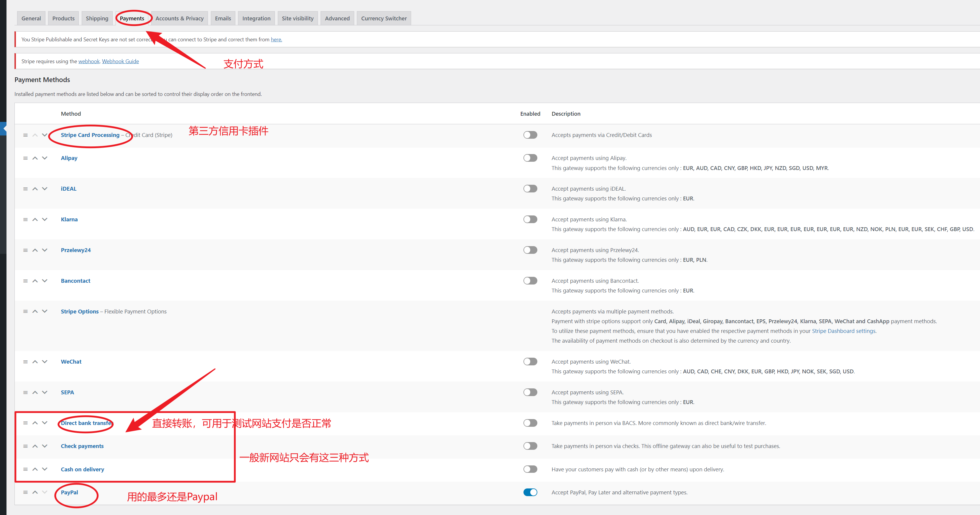Click the down arrow next to iDEAL
This screenshot has height=515, width=980.
[x=45, y=188]
